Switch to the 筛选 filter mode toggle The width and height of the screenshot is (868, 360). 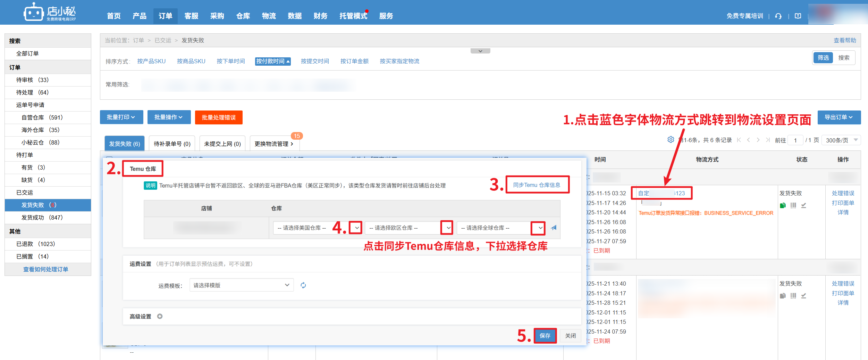point(823,58)
